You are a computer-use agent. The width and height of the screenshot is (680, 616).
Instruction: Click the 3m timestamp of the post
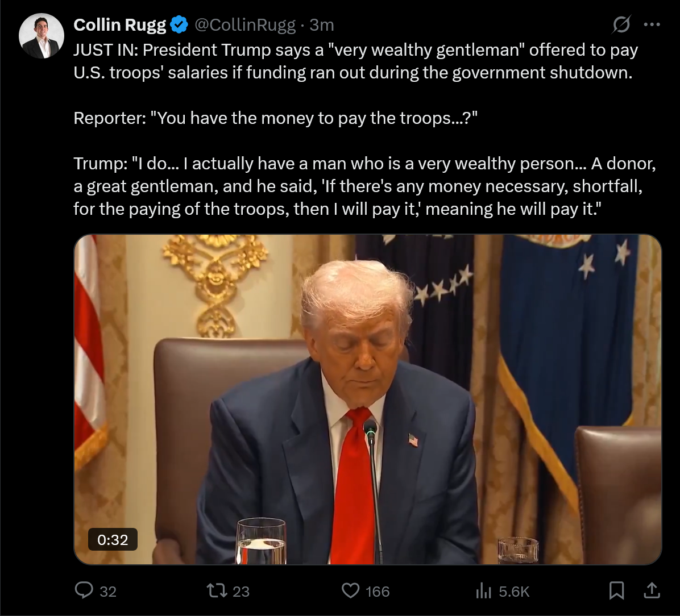[322, 25]
